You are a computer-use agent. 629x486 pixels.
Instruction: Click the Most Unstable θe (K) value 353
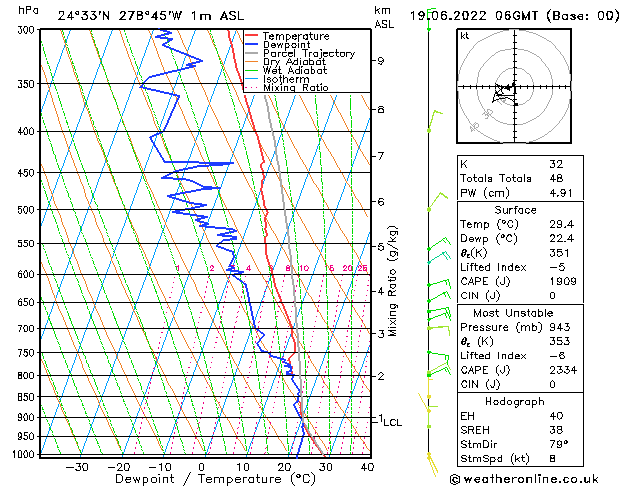(x=560, y=341)
